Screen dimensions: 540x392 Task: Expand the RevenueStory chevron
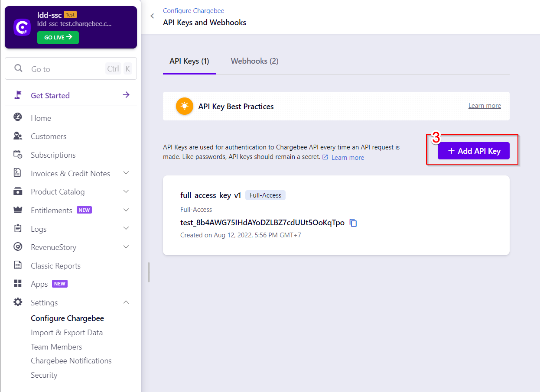(126, 247)
